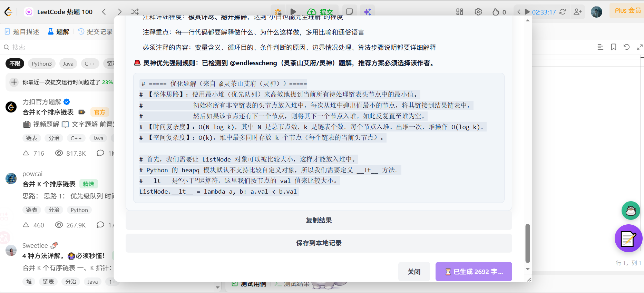This screenshot has width=644, height=293.
Task: Click Sweetiee's avatar
Action: point(11,250)
